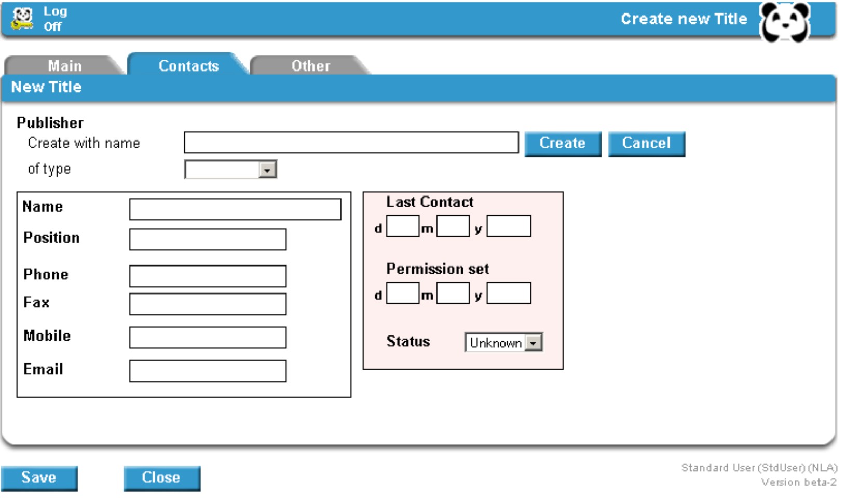Click the 'New Title' section heading
The image size is (846, 504).
tap(47, 87)
